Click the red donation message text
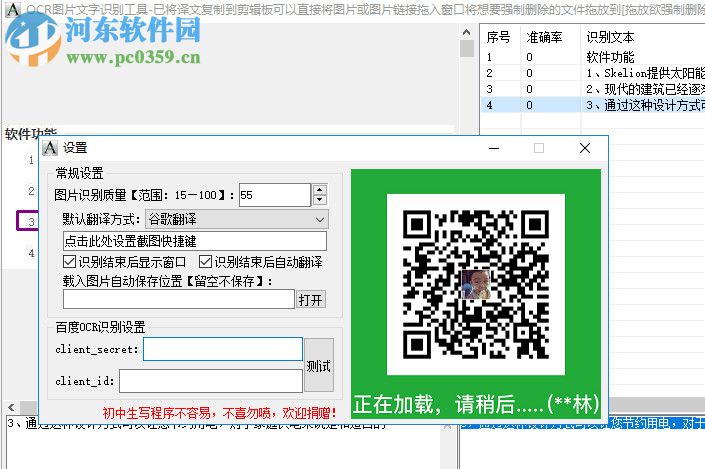705x469 pixels. [219, 412]
